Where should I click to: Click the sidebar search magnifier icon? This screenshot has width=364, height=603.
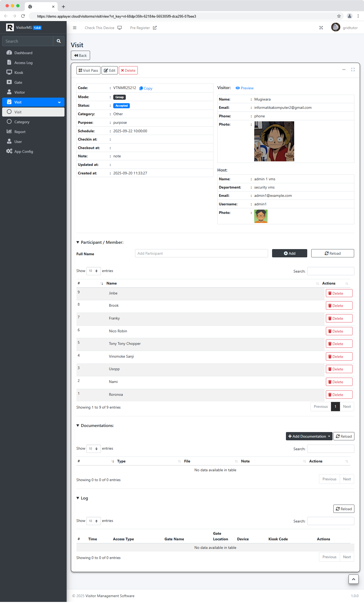pyautogui.click(x=59, y=41)
